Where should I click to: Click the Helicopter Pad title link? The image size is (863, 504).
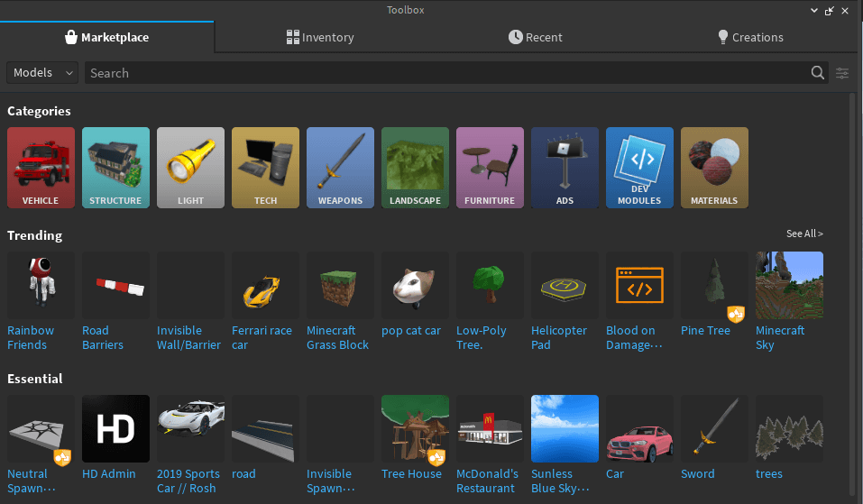pos(559,338)
